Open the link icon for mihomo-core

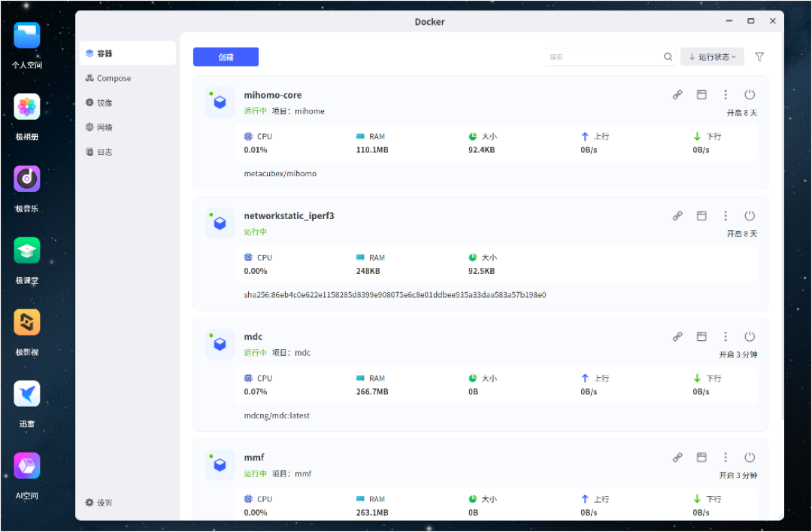pos(677,95)
